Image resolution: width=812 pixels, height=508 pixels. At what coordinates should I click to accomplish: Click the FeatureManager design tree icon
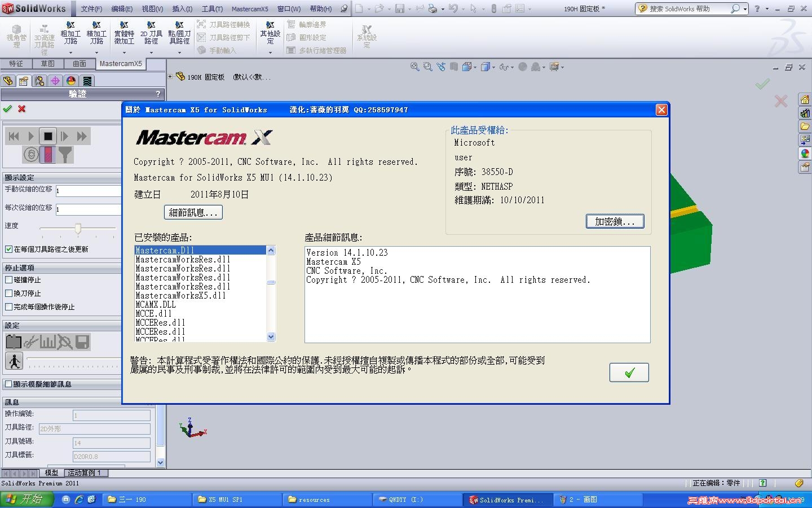pyautogui.click(x=8, y=81)
